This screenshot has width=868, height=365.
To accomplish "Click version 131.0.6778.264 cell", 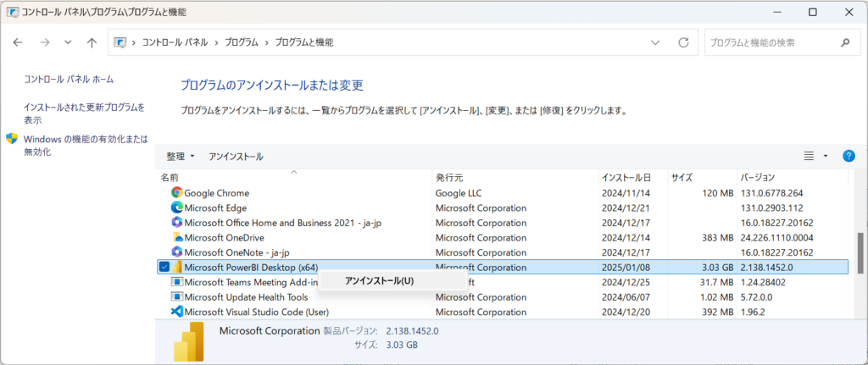I will [x=771, y=193].
